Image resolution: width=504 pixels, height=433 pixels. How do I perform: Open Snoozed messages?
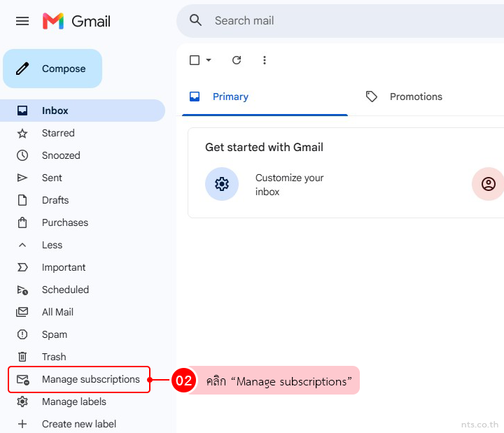(61, 155)
